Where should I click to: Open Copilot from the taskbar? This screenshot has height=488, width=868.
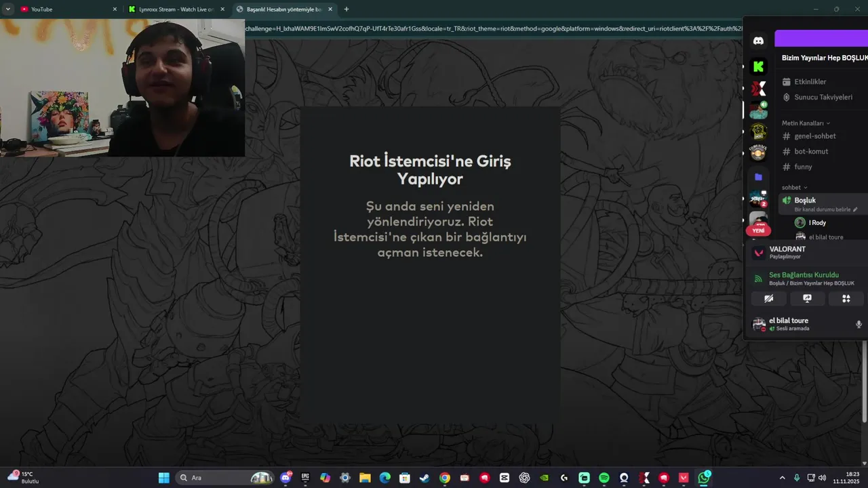pos(325,478)
